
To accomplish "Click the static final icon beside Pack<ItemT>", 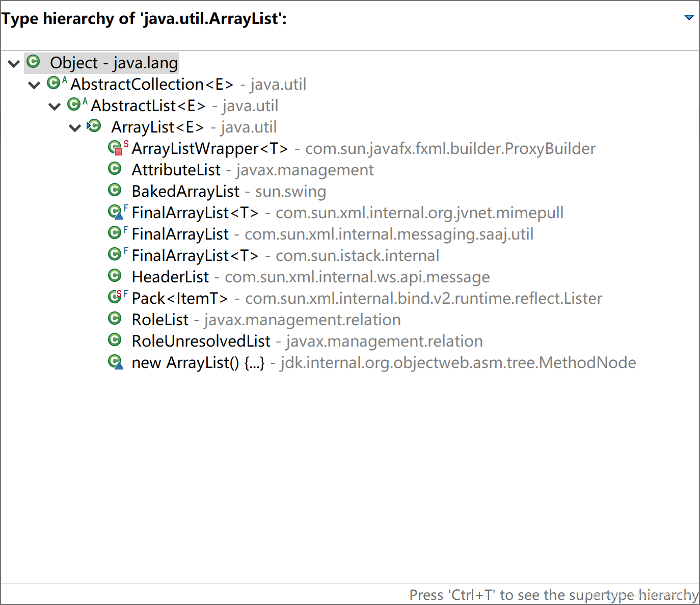I will [x=115, y=298].
